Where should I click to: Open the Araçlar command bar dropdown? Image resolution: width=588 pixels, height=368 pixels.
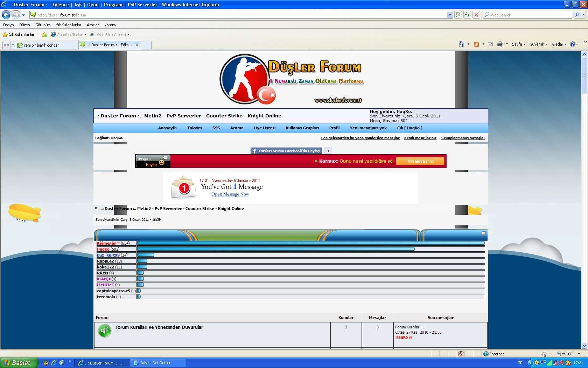(x=559, y=44)
